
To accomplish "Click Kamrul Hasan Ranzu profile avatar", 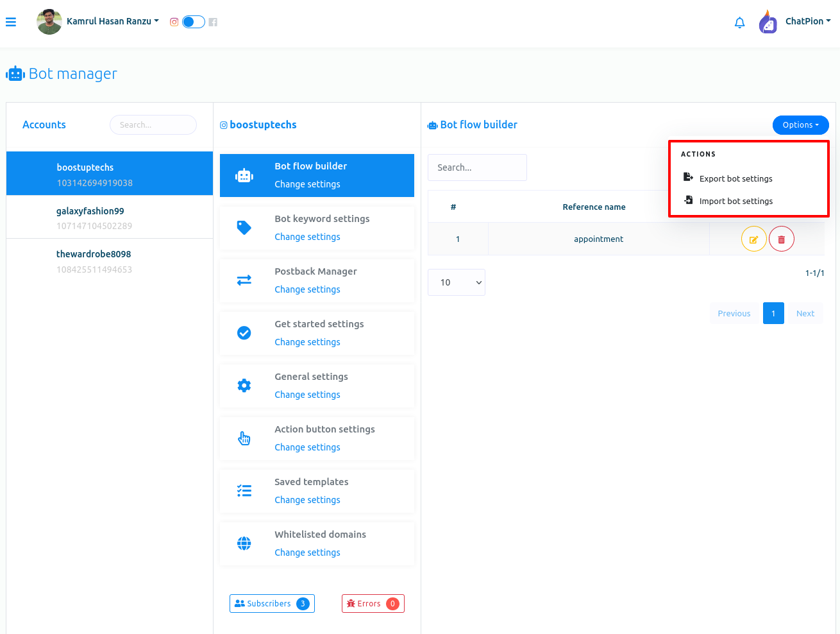I will tap(49, 22).
